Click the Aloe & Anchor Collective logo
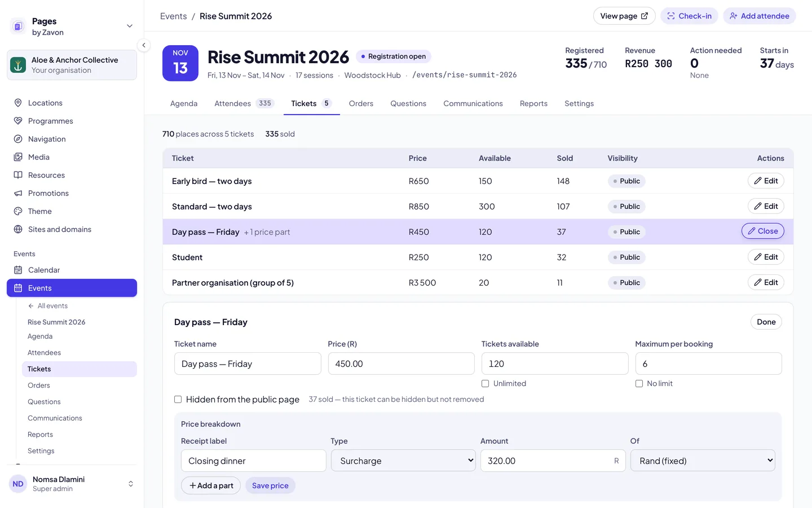The width and height of the screenshot is (812, 508). [18, 65]
